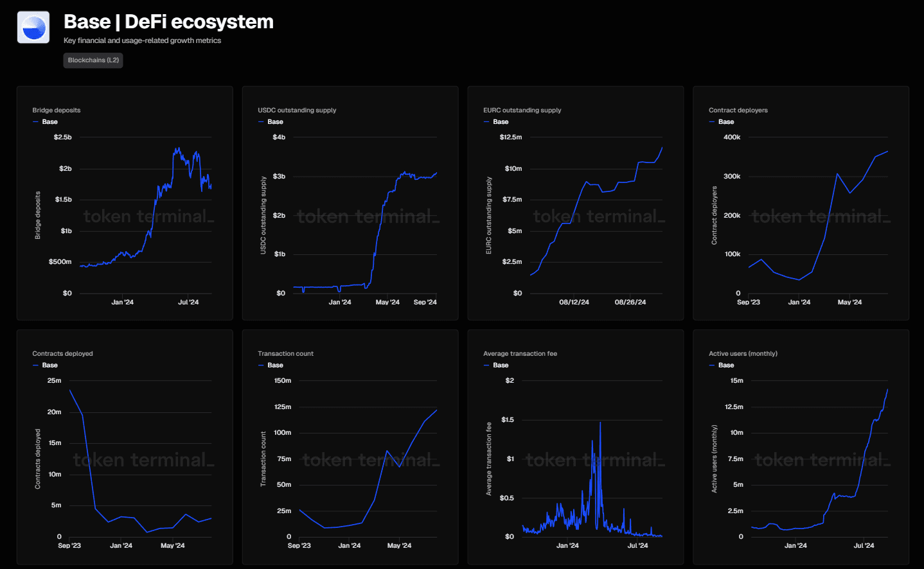The width and height of the screenshot is (924, 569).
Task: Click the "12.5m" axis value in Active users (monthly)
Action: coord(734,407)
